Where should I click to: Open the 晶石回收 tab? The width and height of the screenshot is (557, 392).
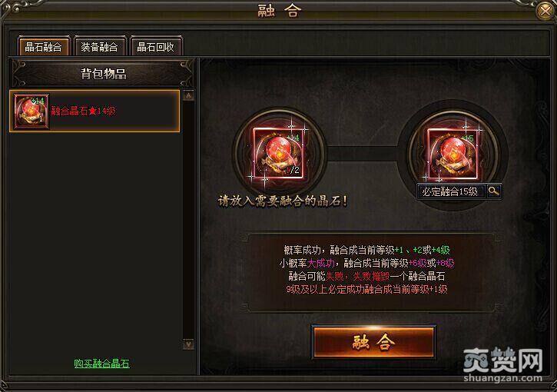tap(156, 47)
